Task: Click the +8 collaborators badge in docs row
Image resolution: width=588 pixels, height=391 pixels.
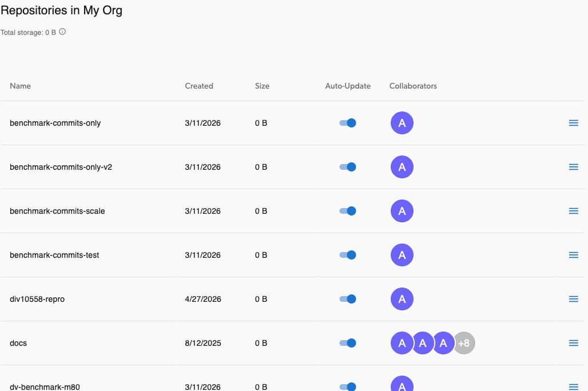Action: (x=464, y=343)
